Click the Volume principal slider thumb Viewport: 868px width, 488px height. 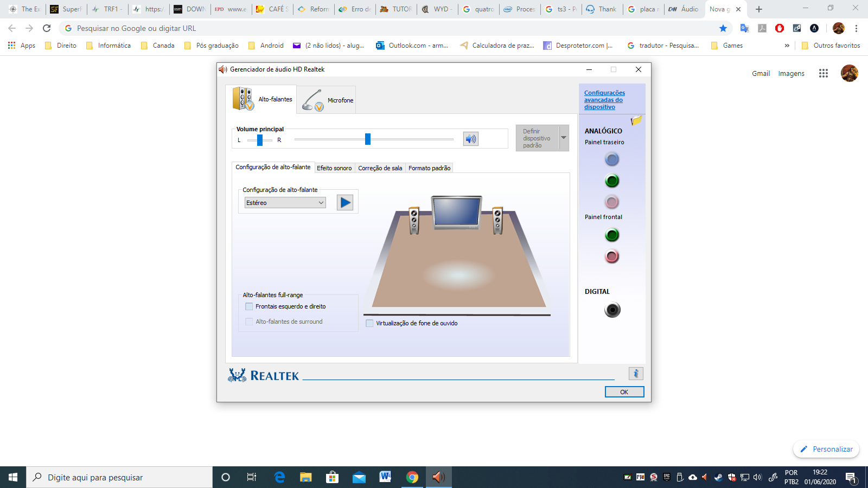tap(368, 139)
